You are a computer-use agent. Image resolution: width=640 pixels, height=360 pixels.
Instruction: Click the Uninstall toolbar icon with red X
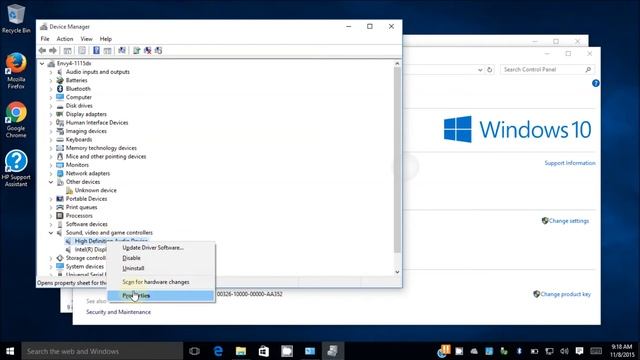(x=147, y=50)
